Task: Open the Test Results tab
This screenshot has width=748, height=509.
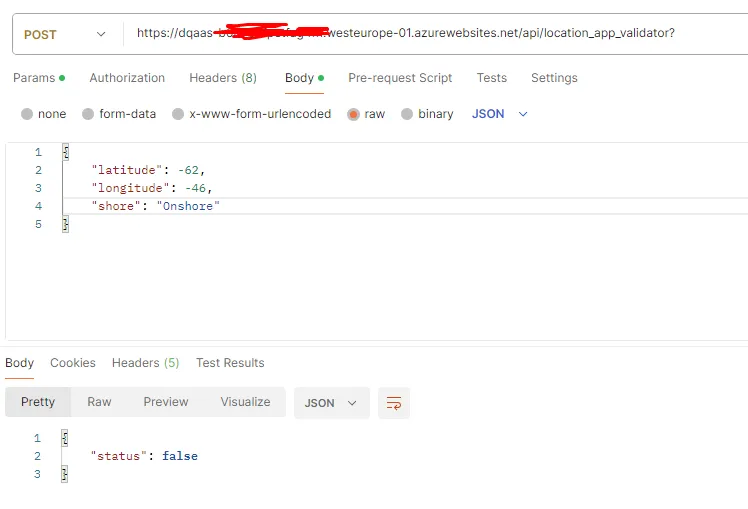Action: click(x=230, y=363)
